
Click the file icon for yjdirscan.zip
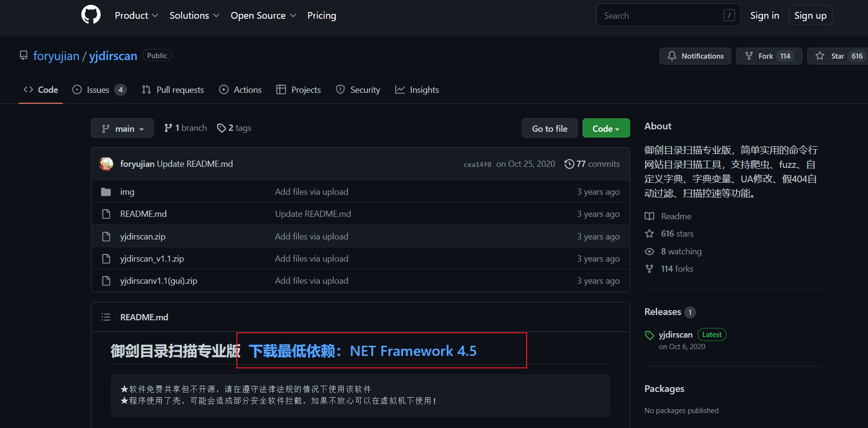(106, 237)
